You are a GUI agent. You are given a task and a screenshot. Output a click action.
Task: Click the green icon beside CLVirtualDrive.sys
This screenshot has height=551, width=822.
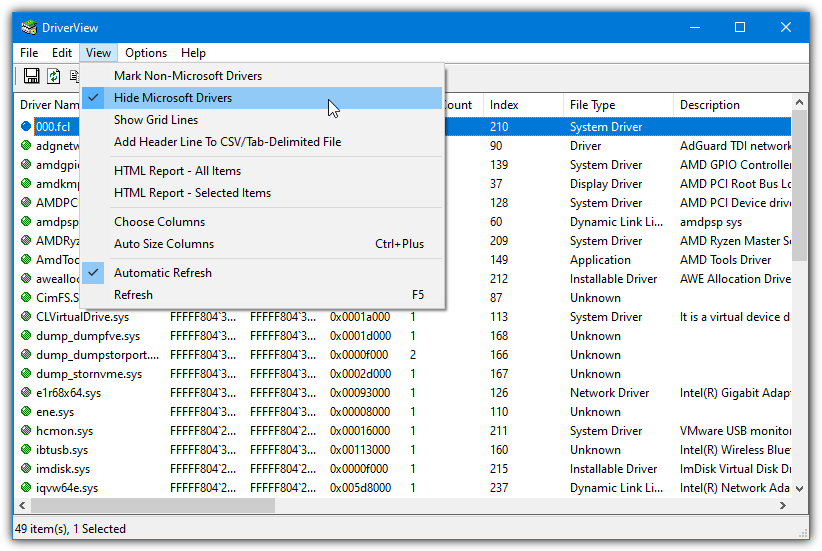click(26, 317)
